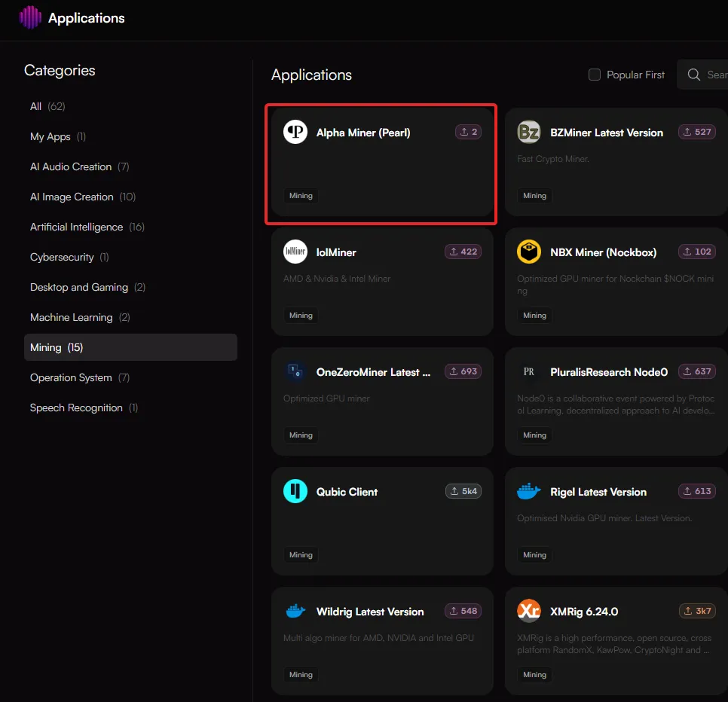Click the Rigel Docker whale icon
Viewport: 728px width, 702px height.
[x=529, y=491]
